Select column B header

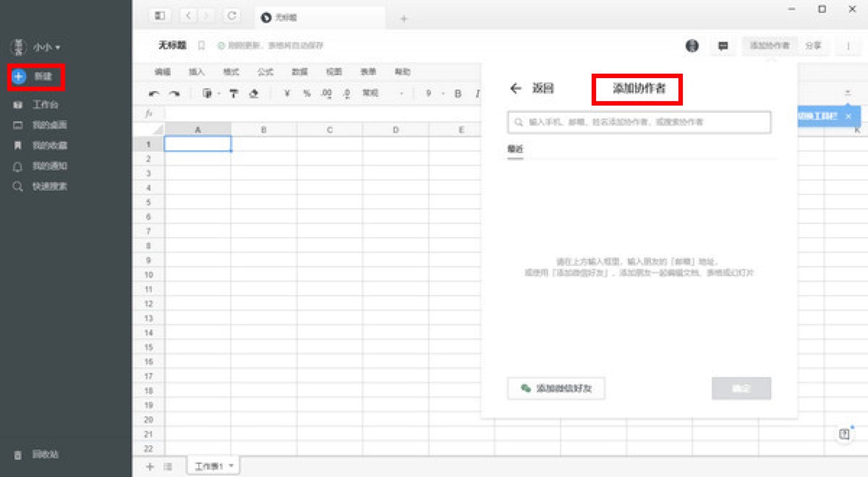(x=264, y=129)
